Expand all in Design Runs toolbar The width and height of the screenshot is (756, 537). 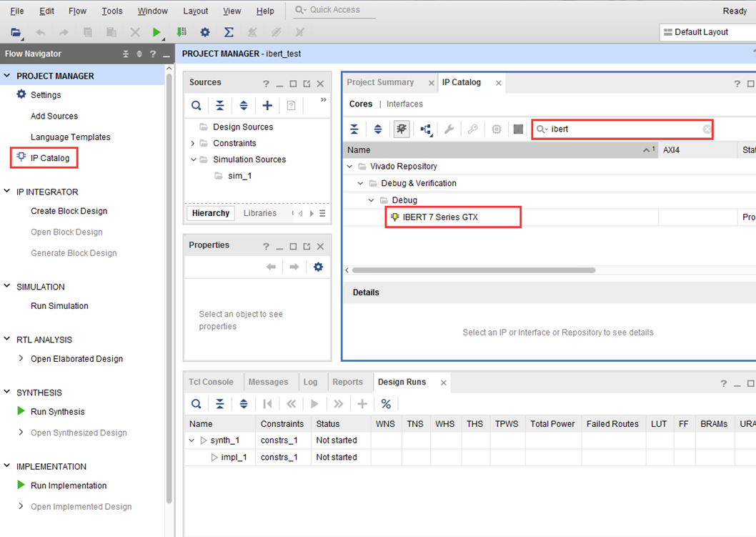[244, 404]
